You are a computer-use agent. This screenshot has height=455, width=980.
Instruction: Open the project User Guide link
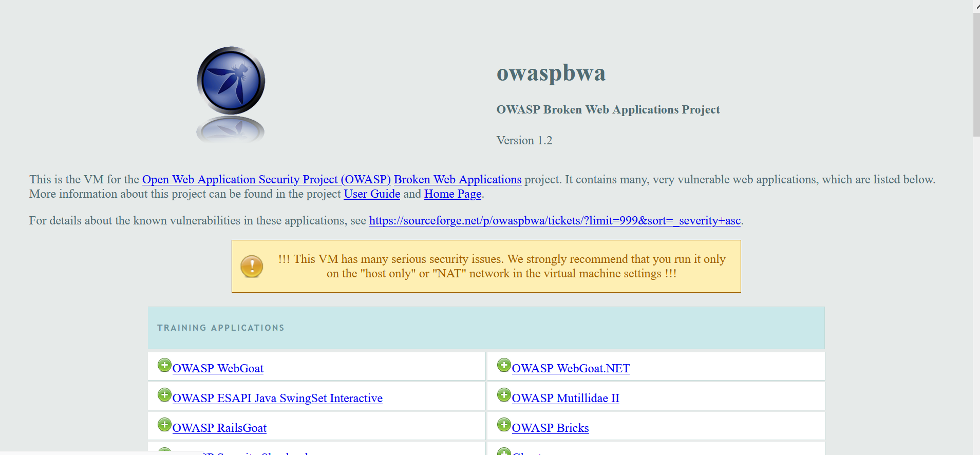(372, 194)
